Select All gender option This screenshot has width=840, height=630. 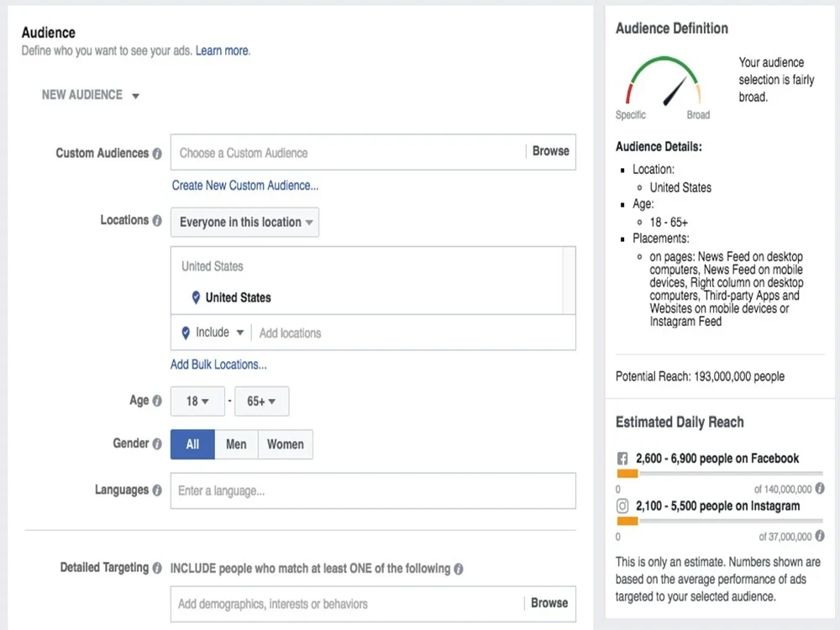point(192,444)
